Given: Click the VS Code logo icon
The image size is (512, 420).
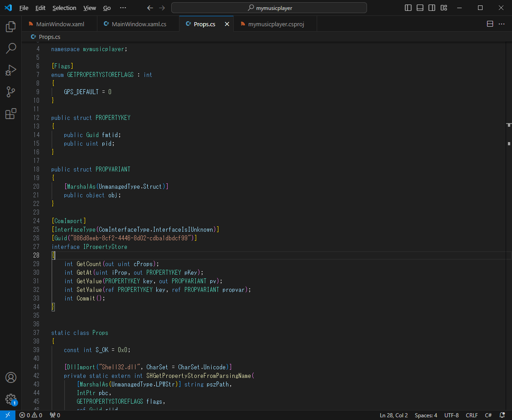Looking at the screenshot, I should pyautogui.click(x=8, y=8).
